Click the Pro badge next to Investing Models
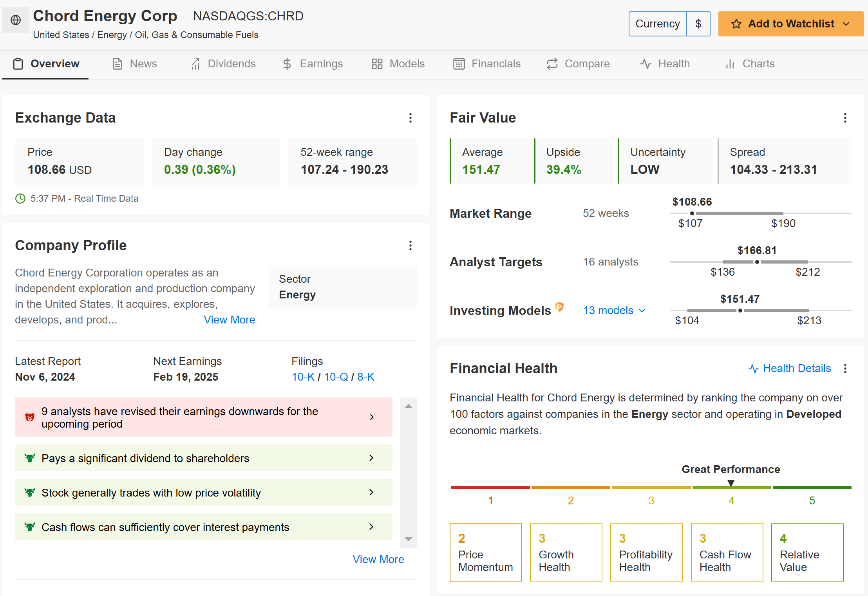This screenshot has height=596, width=868. [x=560, y=307]
